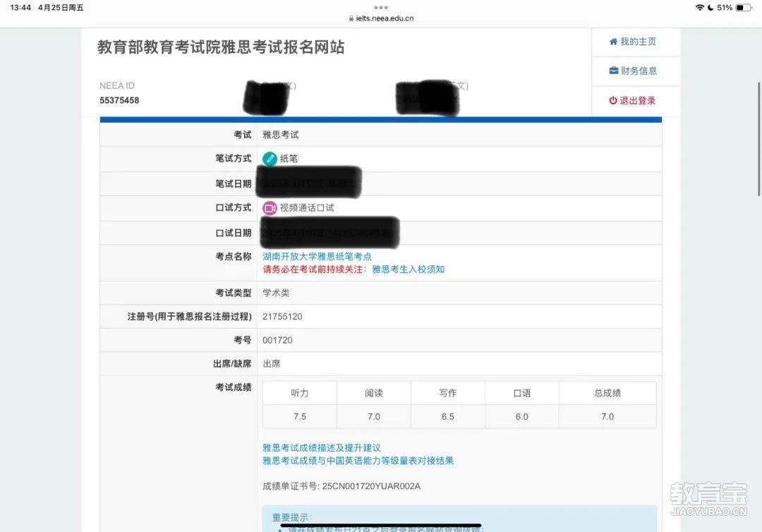This screenshot has width=762, height=532.
Task: Tap the Wi-Fi status icon
Action: [700, 7]
